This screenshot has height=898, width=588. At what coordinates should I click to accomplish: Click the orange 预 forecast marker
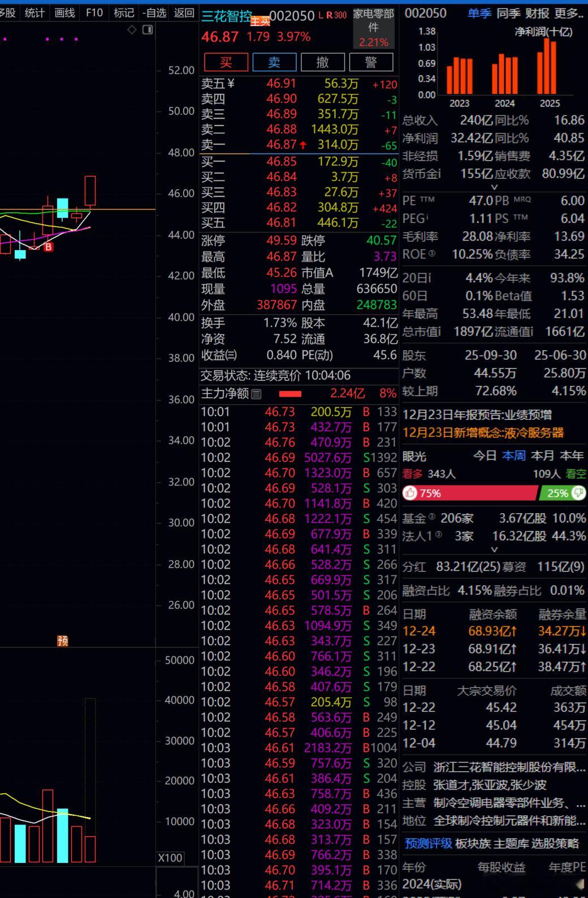click(63, 641)
